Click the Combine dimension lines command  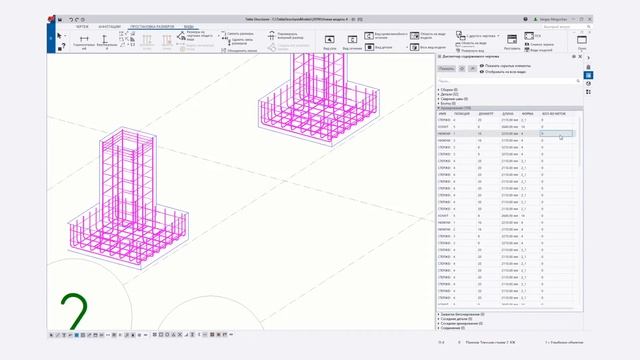pyautogui.click(x=239, y=51)
